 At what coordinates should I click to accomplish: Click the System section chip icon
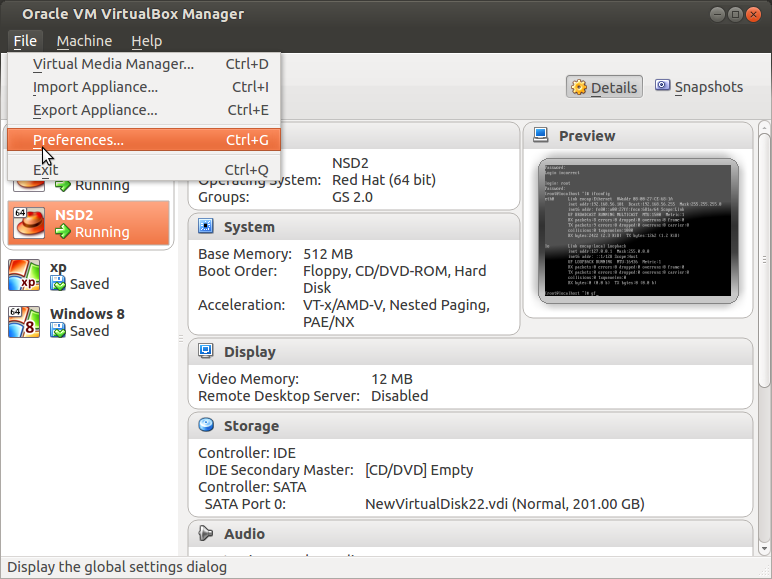(205, 226)
